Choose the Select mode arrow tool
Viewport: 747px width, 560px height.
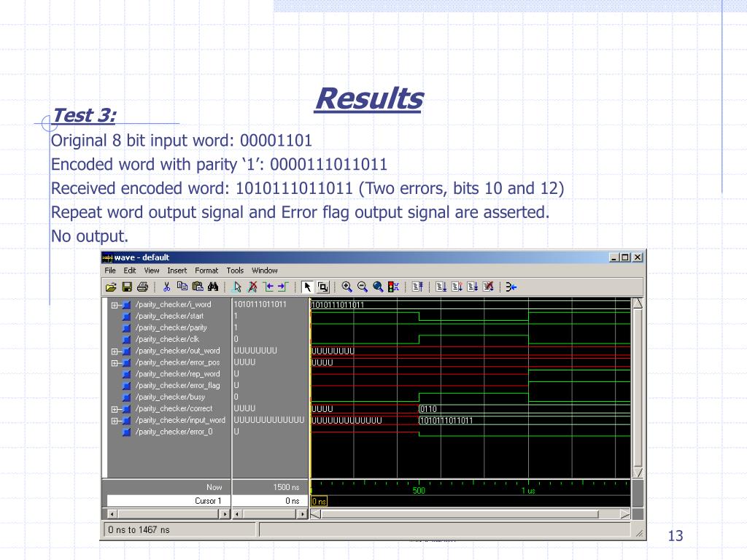[x=307, y=287]
